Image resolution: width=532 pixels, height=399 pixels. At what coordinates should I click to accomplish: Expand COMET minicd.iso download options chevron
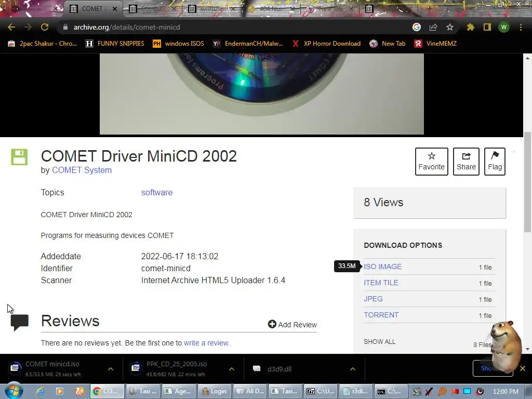click(x=111, y=369)
